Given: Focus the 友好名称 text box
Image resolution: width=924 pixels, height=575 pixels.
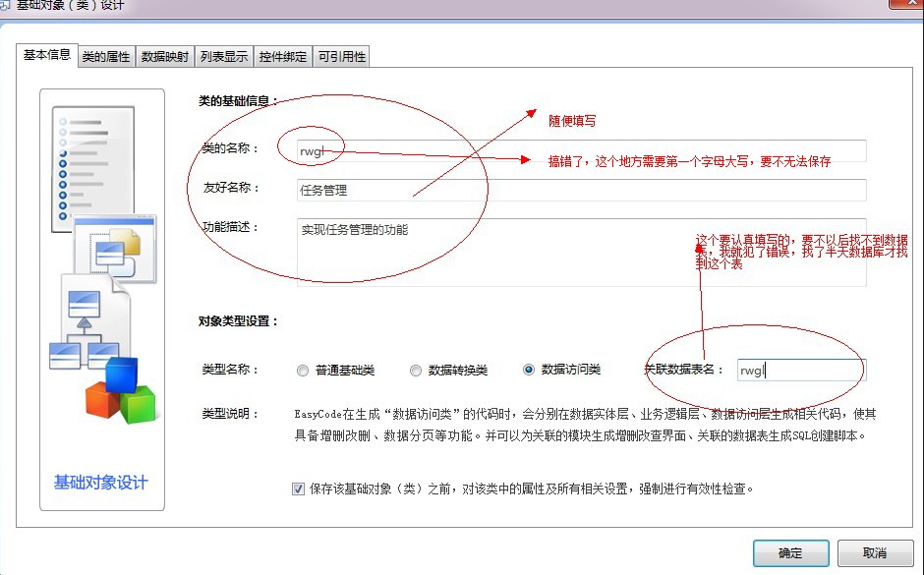Looking at the screenshot, I should pos(580,190).
